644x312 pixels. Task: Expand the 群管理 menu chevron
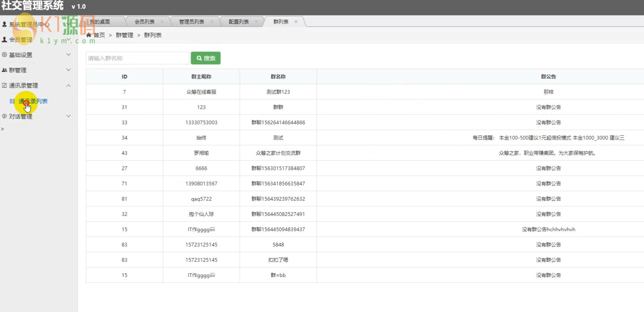(68, 70)
